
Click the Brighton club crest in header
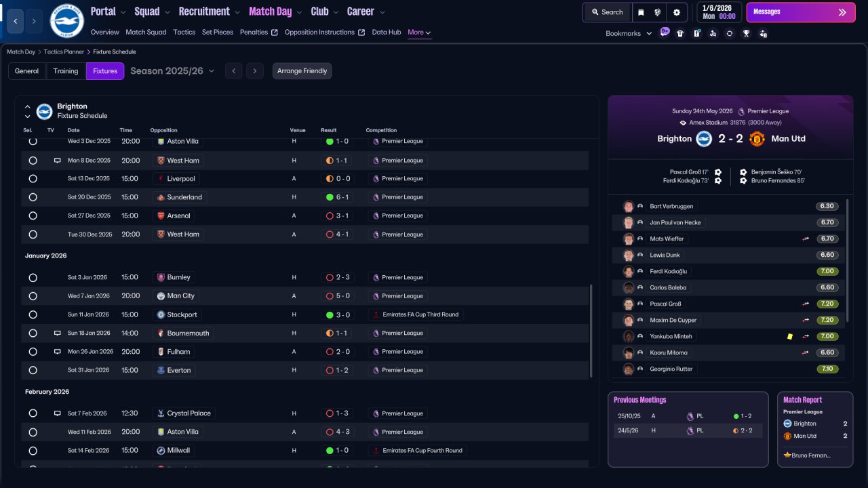tap(66, 21)
